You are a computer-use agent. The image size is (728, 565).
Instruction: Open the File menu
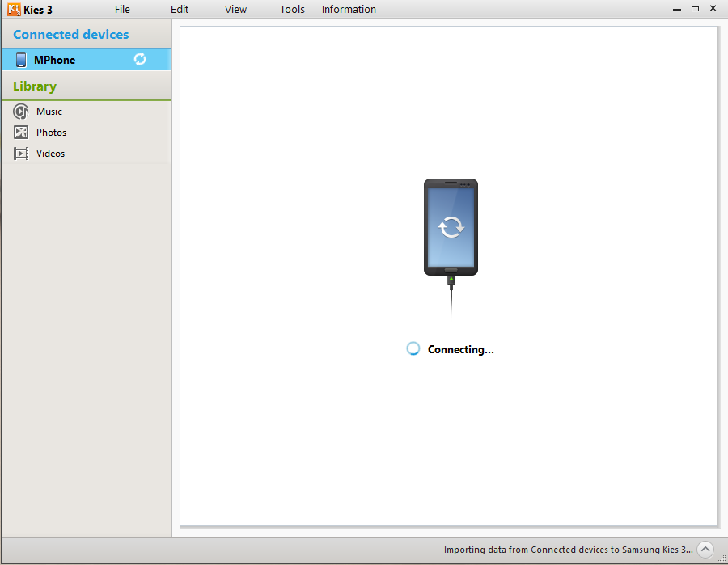(122, 10)
